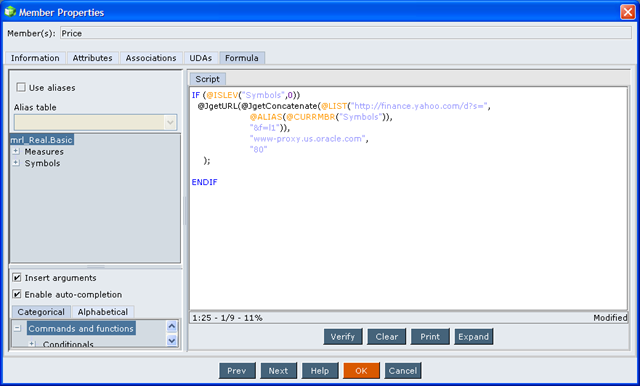This screenshot has height=386, width=640.
Task: Click the Verify button
Action: (x=343, y=337)
